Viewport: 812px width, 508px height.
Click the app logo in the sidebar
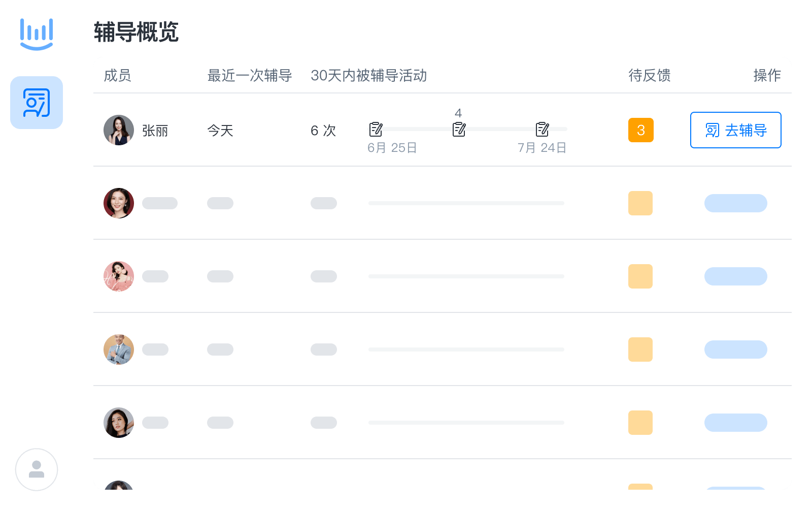37,34
